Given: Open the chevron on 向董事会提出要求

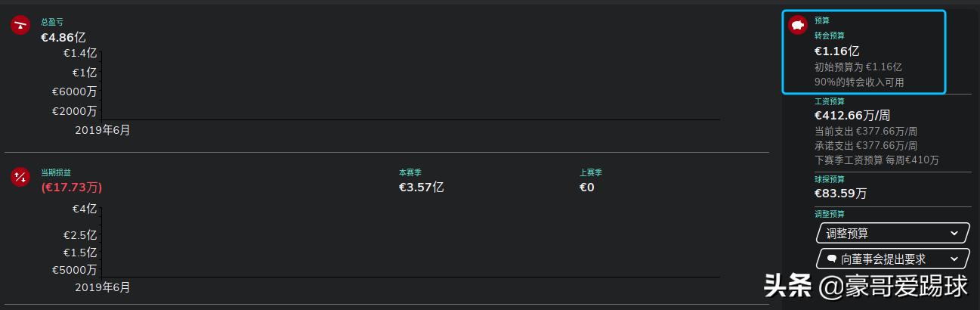Looking at the screenshot, I should pos(954,259).
